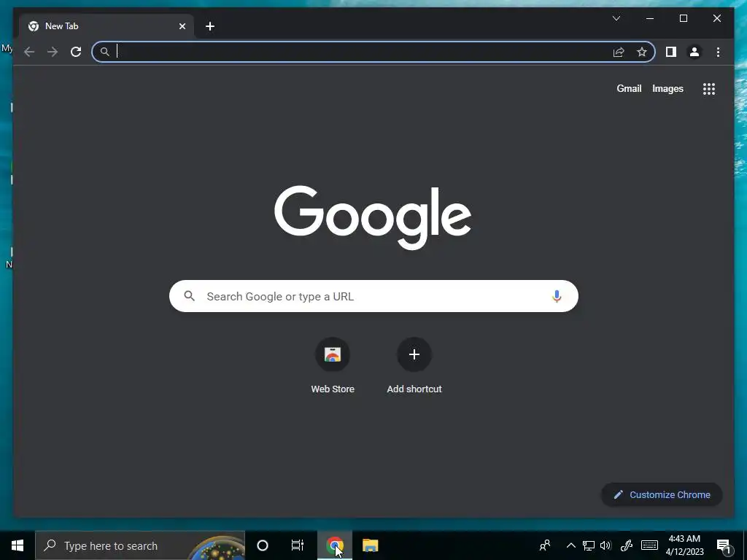
Task: Open Gmail link
Action: [x=629, y=88]
